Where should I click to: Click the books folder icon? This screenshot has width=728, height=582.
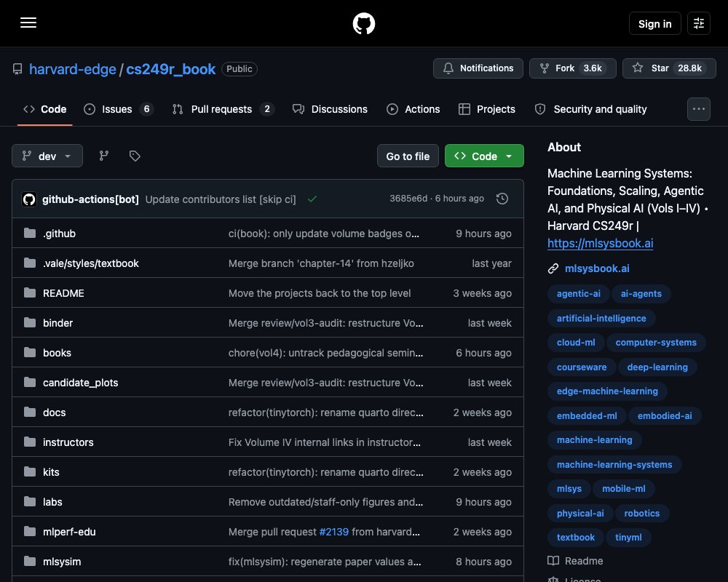tap(30, 352)
